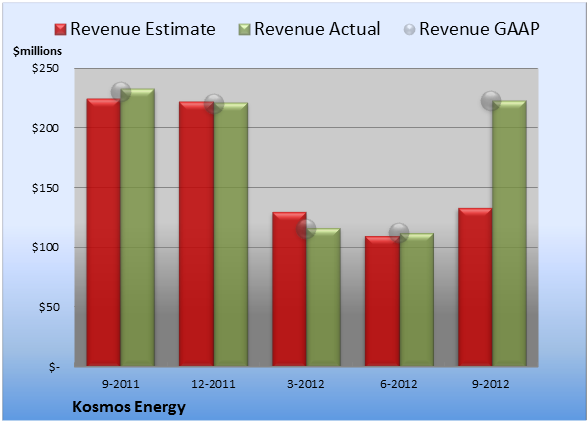Screen dimensions: 588x422
Task: Click the '12-2011' quarter label
Action: click(213, 384)
